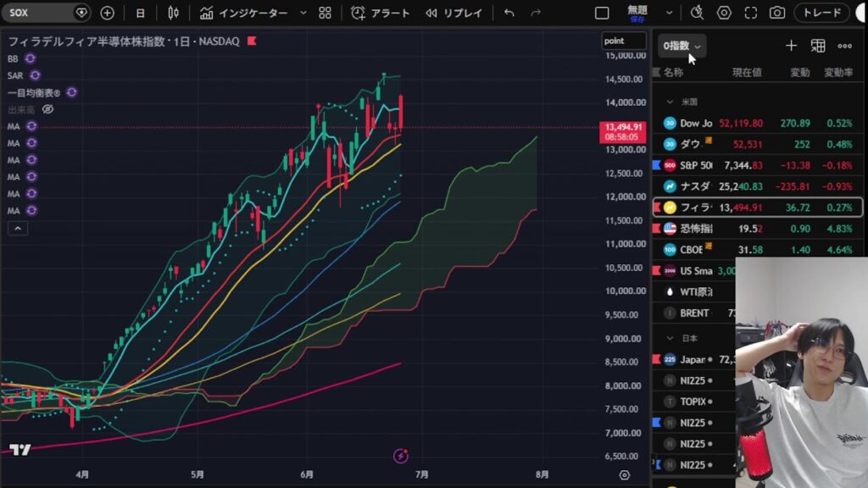Open watchlist more options three dots
The image size is (868, 488).
click(844, 46)
